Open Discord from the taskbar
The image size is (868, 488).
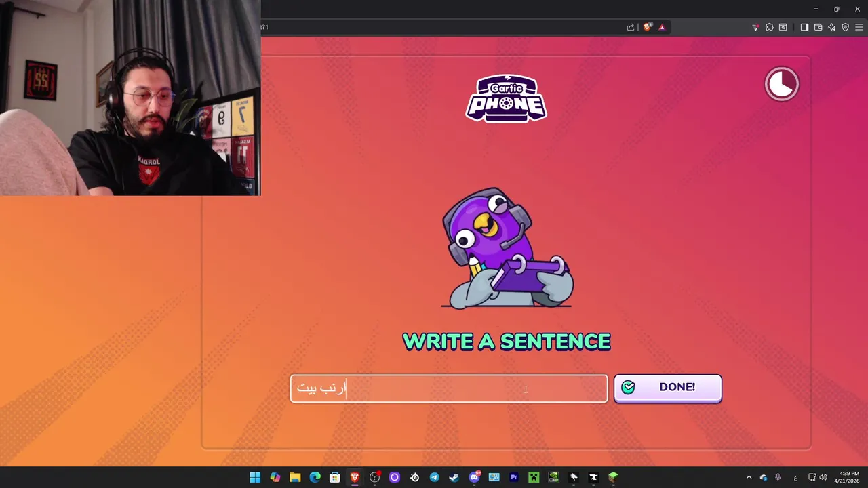pos(474,477)
